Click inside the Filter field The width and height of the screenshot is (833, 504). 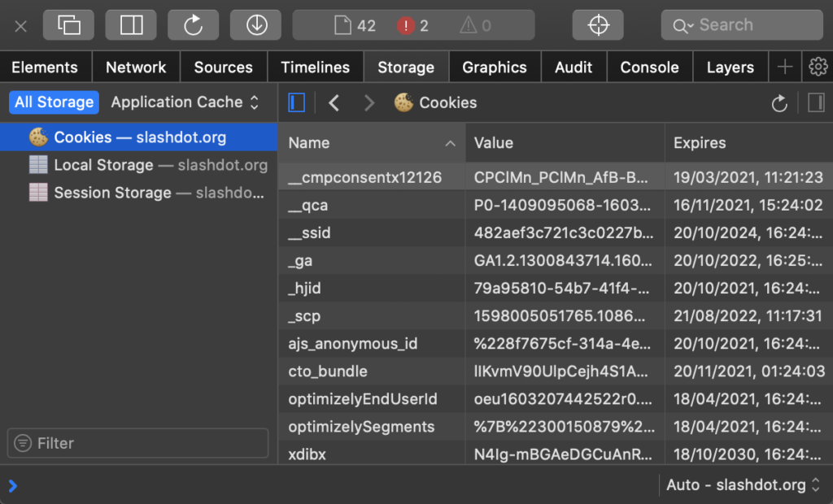pos(137,443)
